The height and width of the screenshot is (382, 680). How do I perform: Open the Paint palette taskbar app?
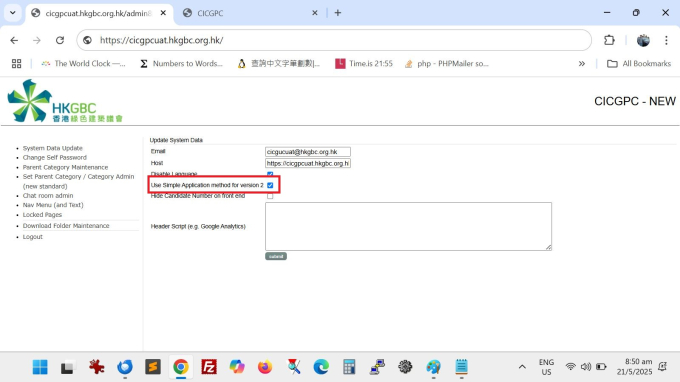433,367
